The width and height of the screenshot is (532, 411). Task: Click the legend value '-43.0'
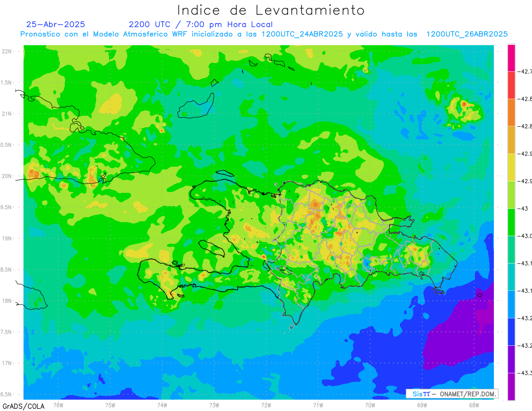coord(525,236)
